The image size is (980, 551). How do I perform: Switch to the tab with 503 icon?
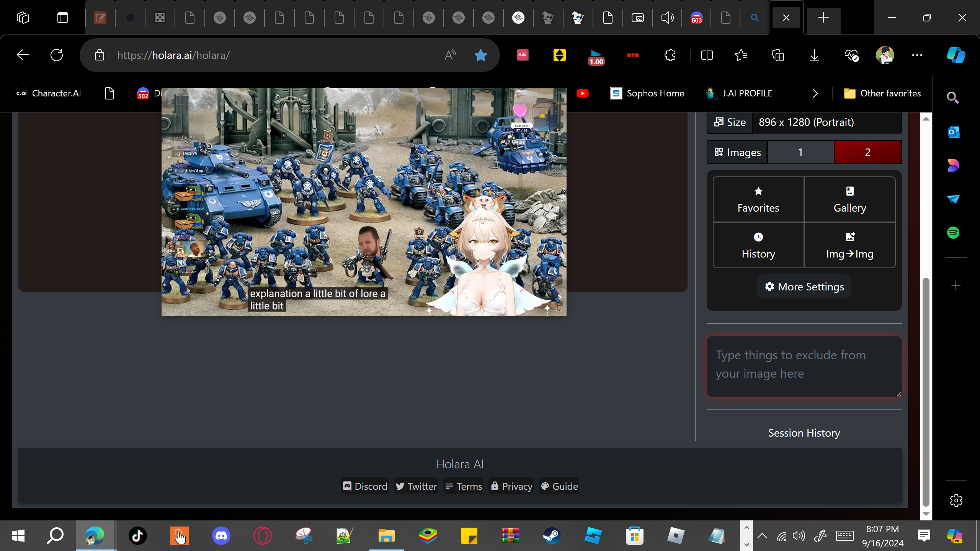pyautogui.click(x=696, y=18)
